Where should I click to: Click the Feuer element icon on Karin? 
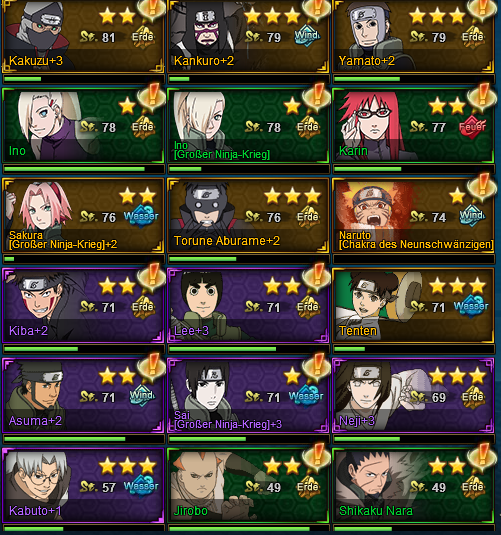[x=472, y=127]
